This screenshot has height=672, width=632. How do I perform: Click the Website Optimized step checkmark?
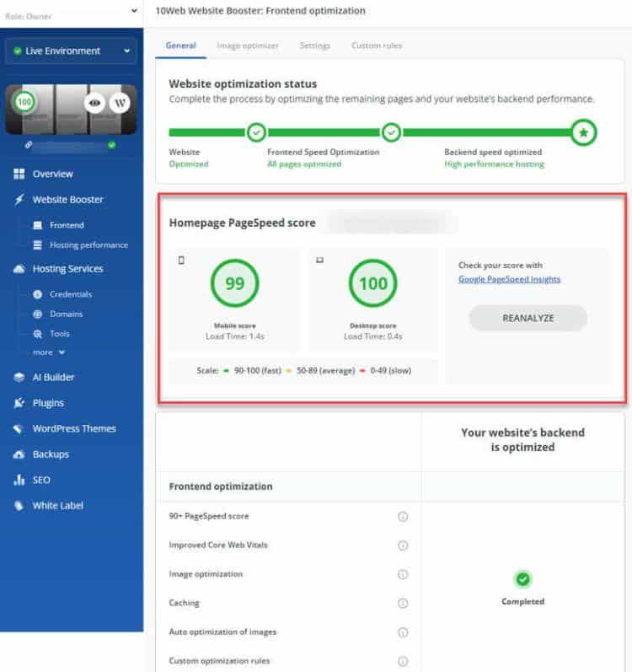[x=256, y=132]
